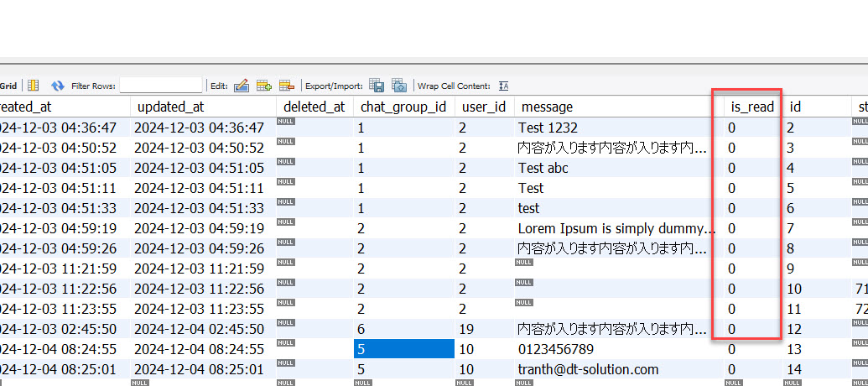Click the deleted_at column header
This screenshot has width=868, height=386.
pyautogui.click(x=314, y=107)
